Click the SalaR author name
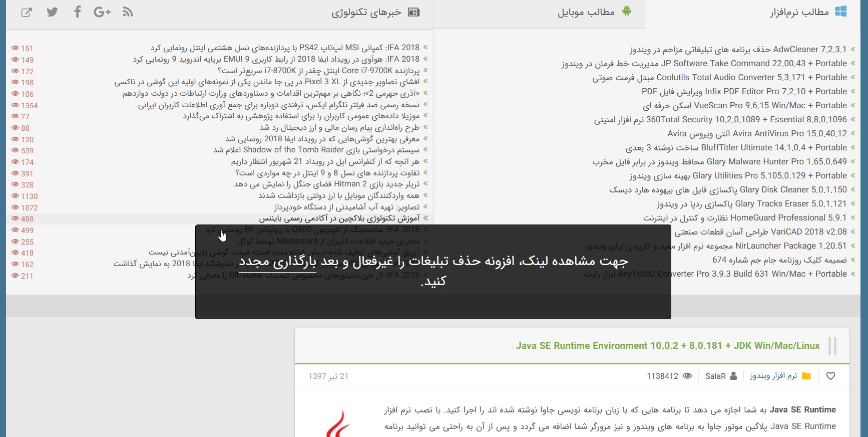868x437 pixels. [x=715, y=376]
